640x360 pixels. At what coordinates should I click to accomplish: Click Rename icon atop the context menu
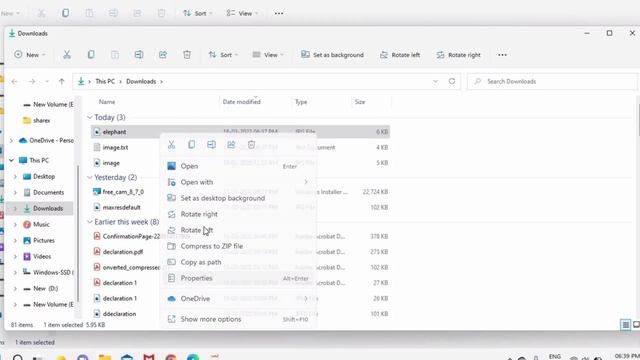click(211, 144)
